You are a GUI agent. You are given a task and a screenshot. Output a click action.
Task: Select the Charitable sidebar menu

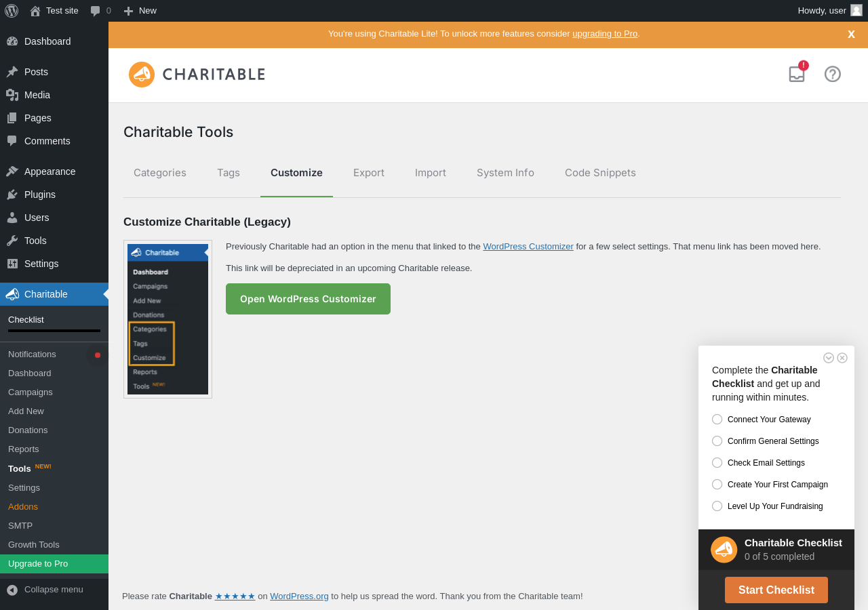(x=54, y=294)
